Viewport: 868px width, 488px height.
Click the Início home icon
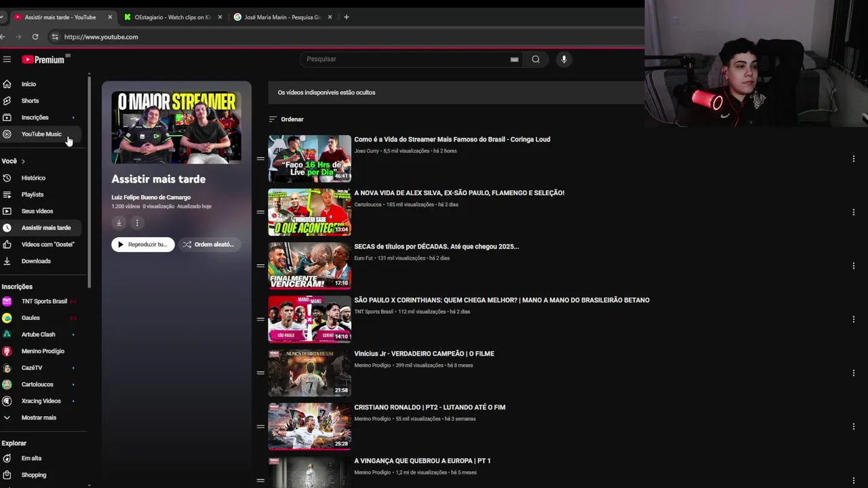[7, 84]
